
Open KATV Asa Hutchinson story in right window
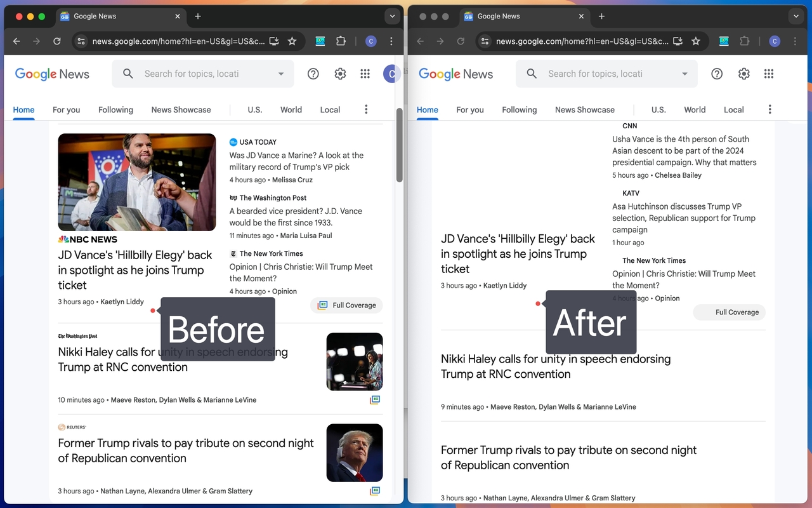(684, 218)
